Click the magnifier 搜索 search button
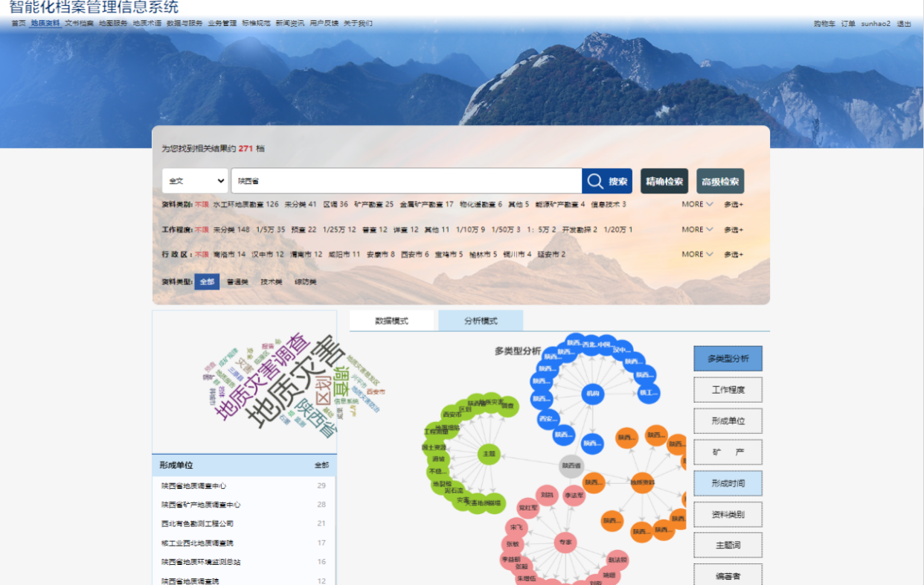Screen dimensions: 924x585 pos(607,181)
